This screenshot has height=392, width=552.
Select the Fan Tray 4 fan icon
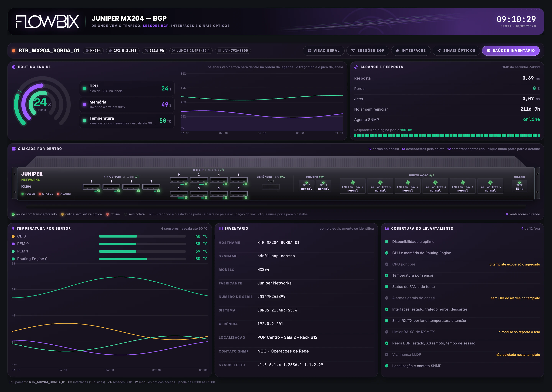463,182
